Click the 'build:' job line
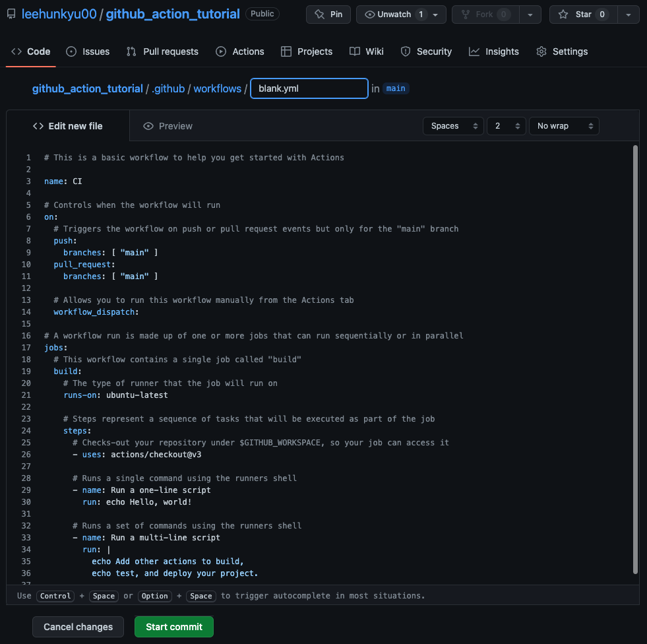This screenshot has height=644, width=647. pyautogui.click(x=68, y=371)
